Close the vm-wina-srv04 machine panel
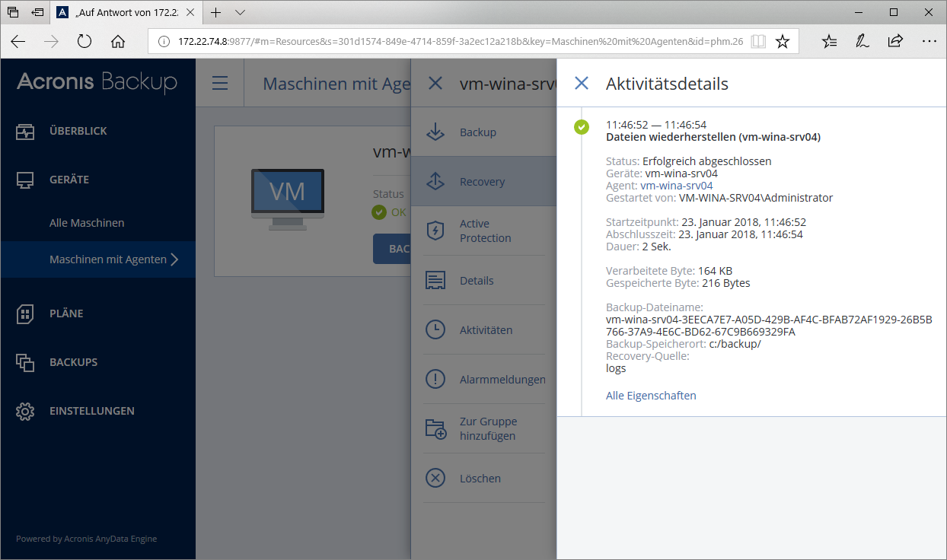The height and width of the screenshot is (560, 947). (x=435, y=84)
